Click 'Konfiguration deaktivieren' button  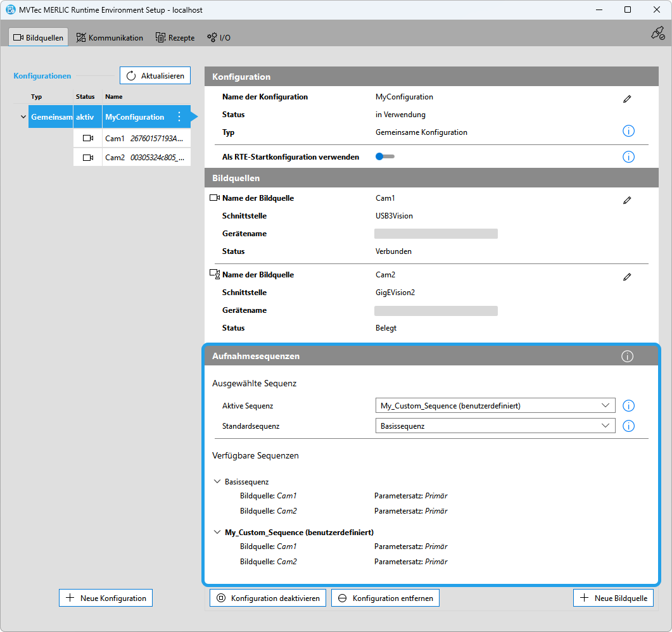click(268, 598)
